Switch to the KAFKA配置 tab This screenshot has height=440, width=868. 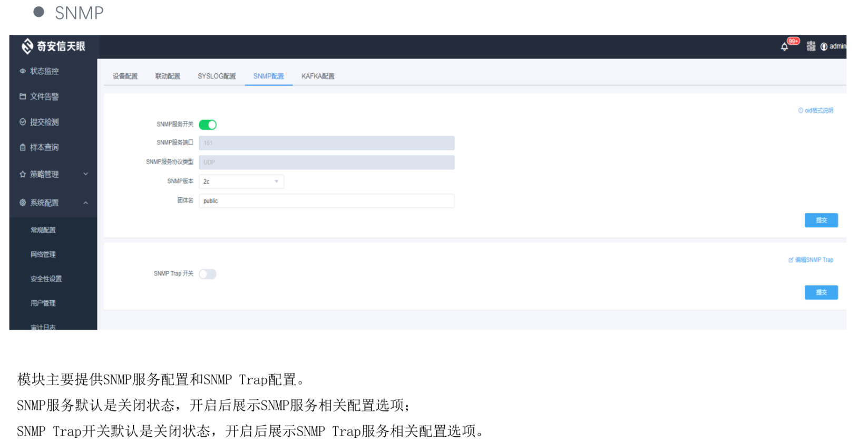pyautogui.click(x=318, y=76)
